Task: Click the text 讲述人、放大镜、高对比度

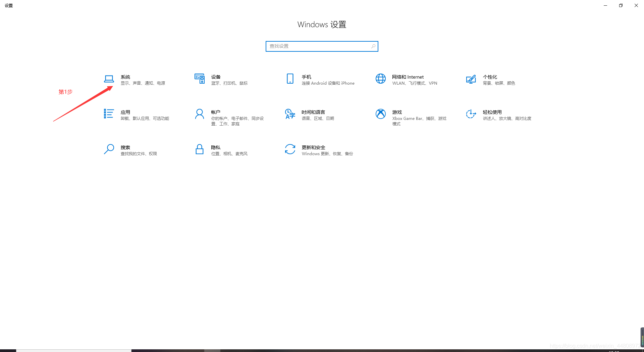Action: click(x=507, y=119)
